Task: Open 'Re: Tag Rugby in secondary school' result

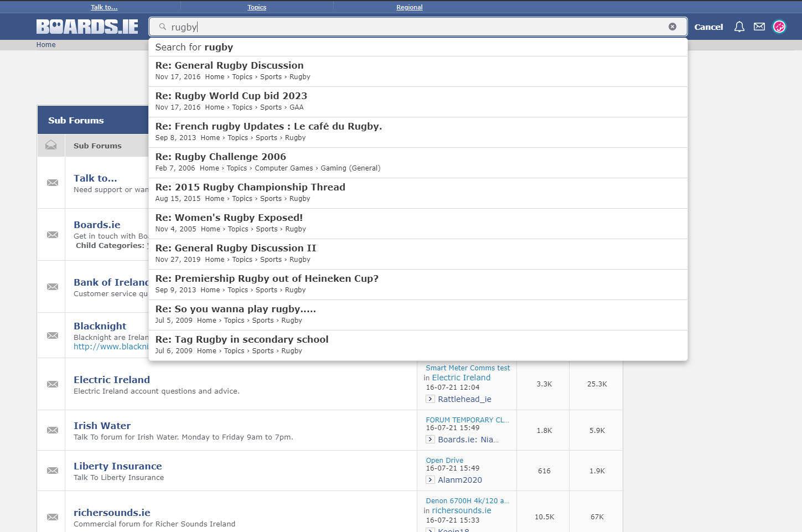Action: tap(242, 340)
